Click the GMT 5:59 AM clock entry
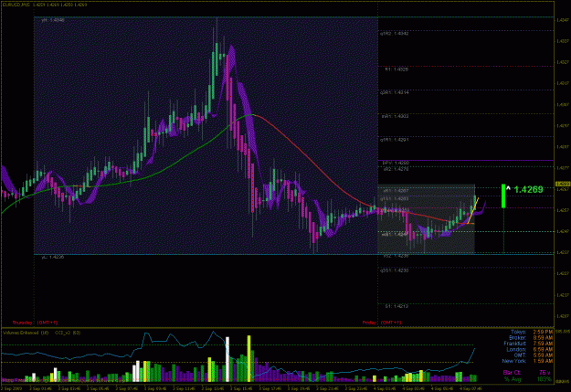Image resolution: width=571 pixels, height=392 pixels. tap(534, 355)
